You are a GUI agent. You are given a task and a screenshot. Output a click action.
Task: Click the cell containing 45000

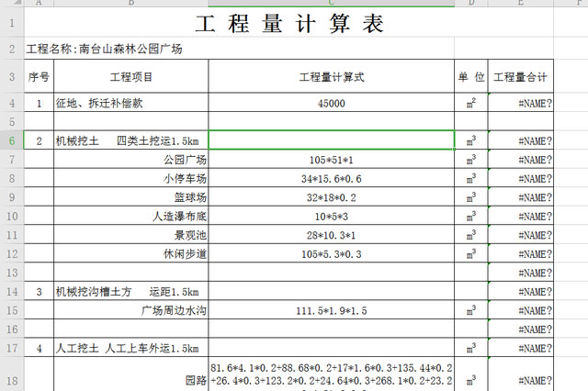(x=331, y=103)
